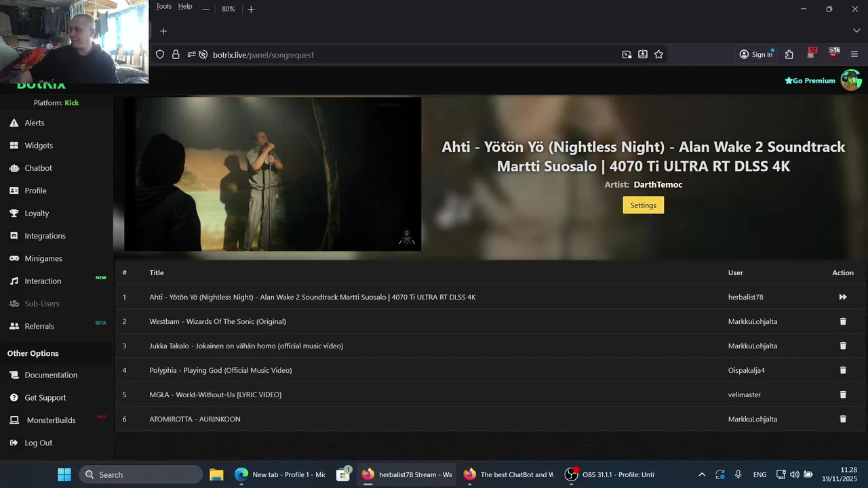Open the extension with badge 12
Viewport: 868px width, 488px height.
click(x=811, y=54)
